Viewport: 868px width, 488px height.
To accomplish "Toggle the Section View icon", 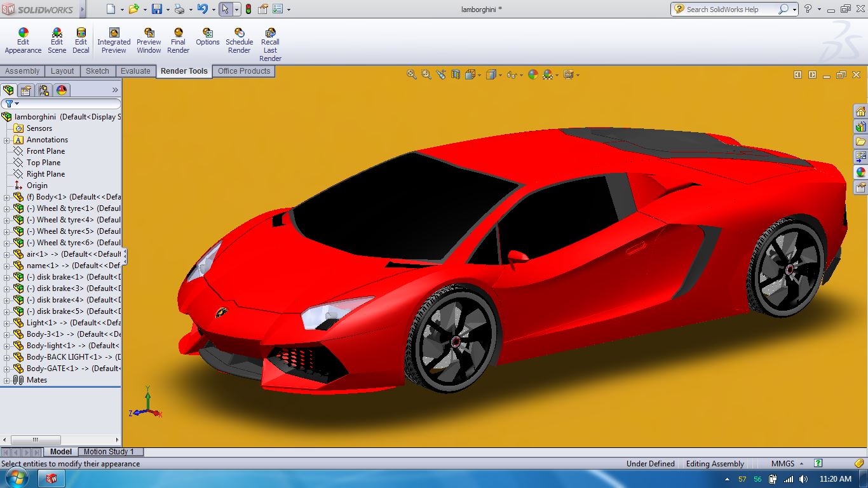I will coord(456,74).
